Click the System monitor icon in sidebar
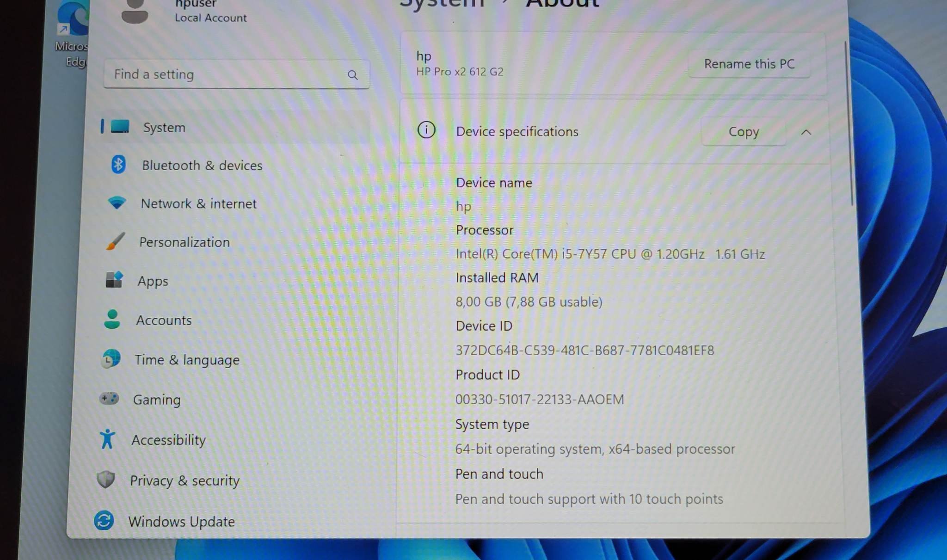This screenshot has height=560, width=947. click(x=120, y=127)
